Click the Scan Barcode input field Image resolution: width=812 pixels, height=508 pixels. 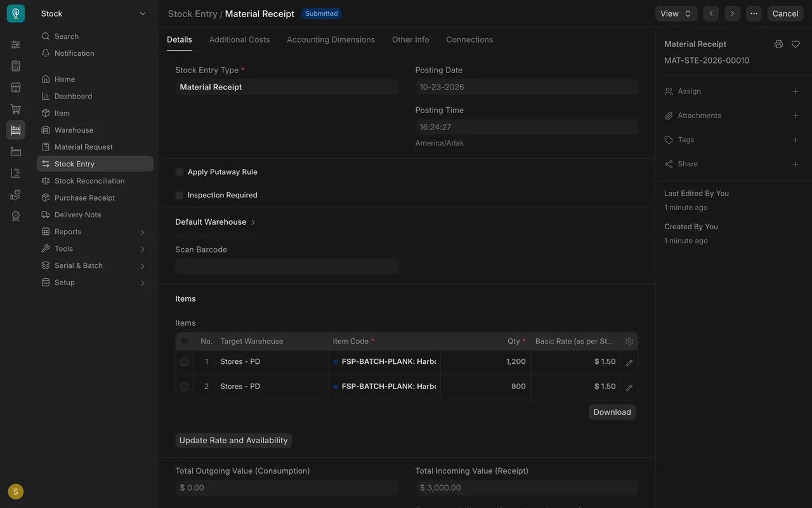click(287, 267)
